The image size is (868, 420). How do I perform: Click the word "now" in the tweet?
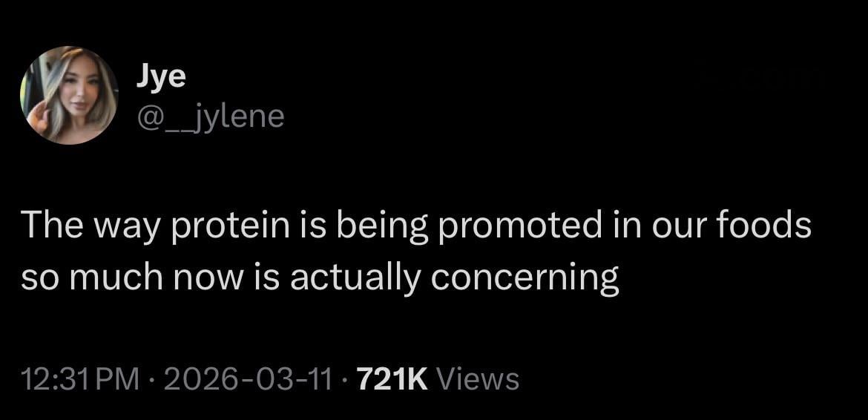(210, 278)
